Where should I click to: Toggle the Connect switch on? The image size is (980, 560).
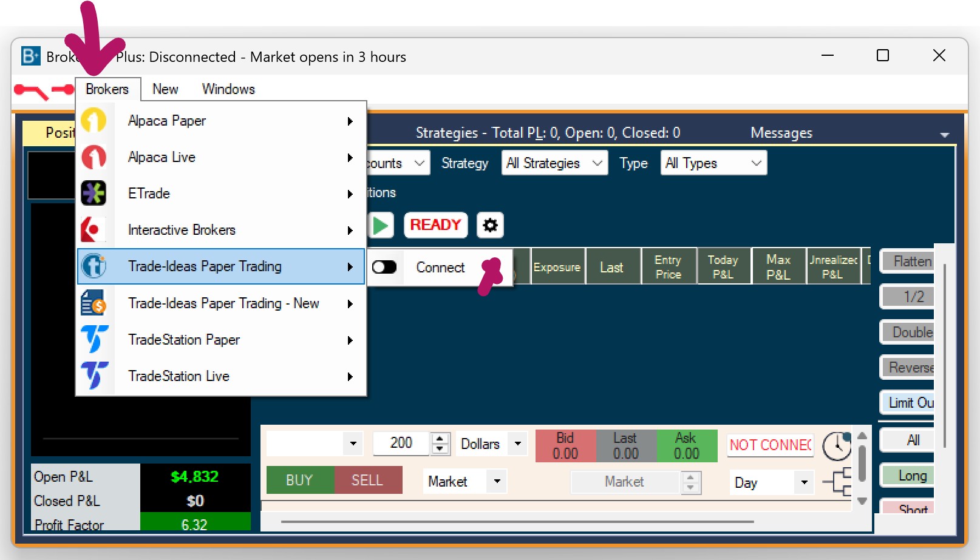384,267
